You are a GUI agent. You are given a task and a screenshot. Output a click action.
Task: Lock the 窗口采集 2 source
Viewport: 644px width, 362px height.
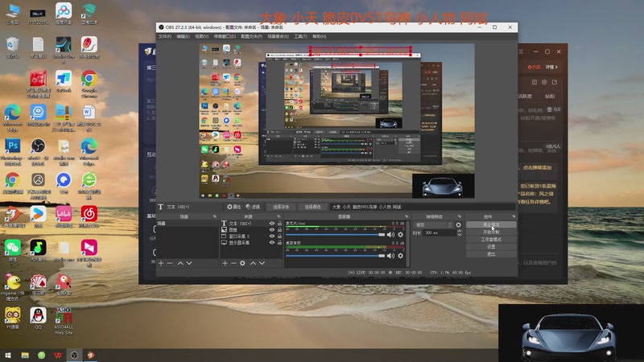(279, 236)
